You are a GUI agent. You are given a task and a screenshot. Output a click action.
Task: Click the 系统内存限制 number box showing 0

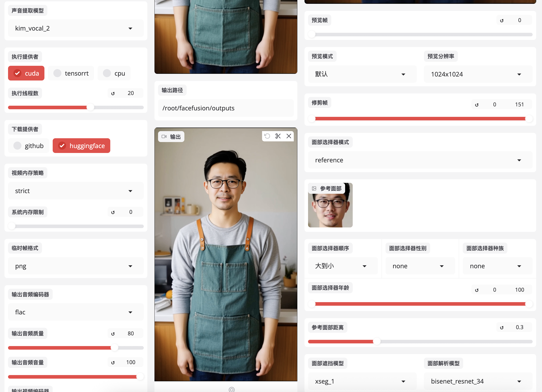(x=131, y=212)
